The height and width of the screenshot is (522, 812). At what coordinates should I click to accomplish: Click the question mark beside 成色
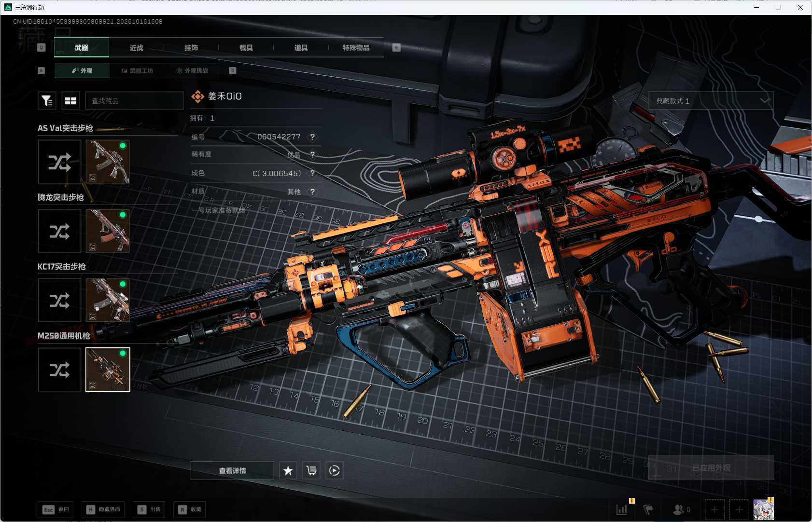tap(312, 173)
